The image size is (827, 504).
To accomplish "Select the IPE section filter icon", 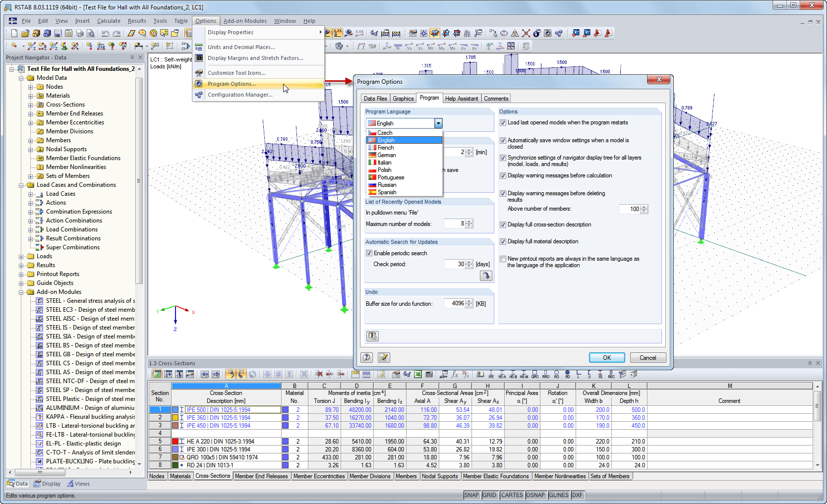I will click(491, 375).
